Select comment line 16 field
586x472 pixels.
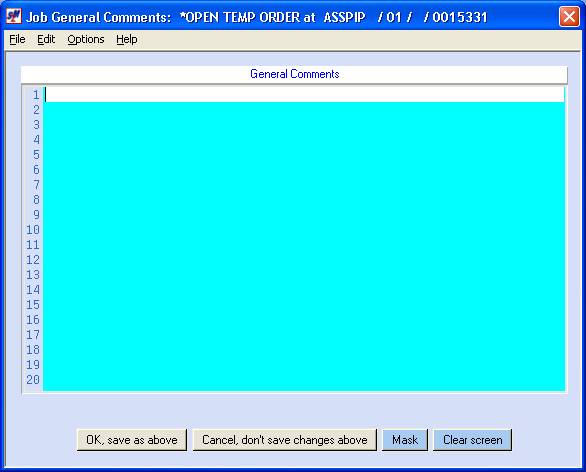(x=304, y=320)
